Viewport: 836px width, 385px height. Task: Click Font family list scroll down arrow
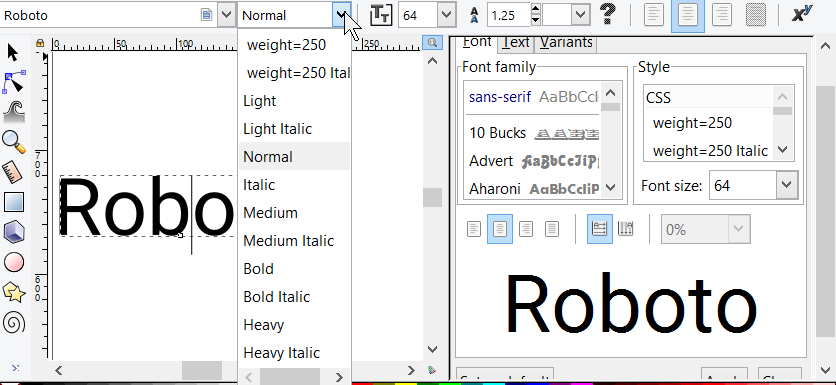click(x=611, y=187)
